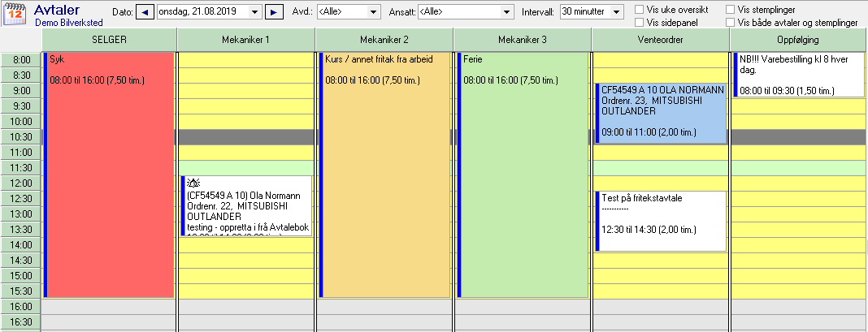The width and height of the screenshot is (868, 332).
Task: Enable Vis sidepanel checkbox
Action: pyautogui.click(x=640, y=23)
